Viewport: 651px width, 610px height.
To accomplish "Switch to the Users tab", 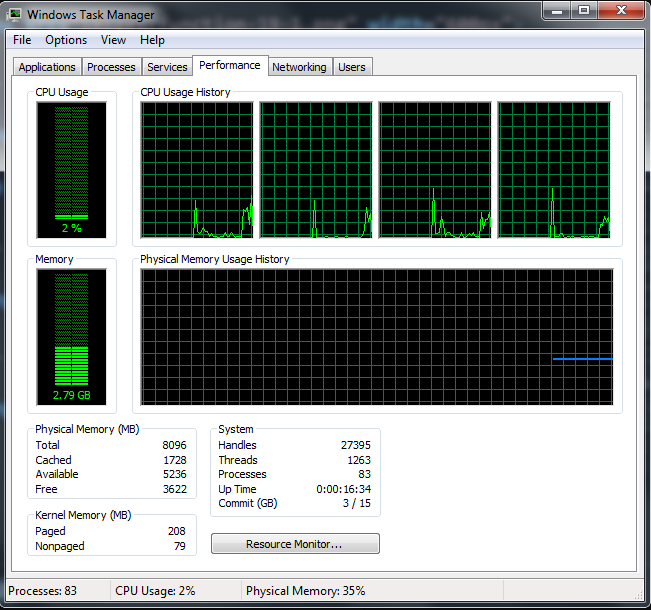I will [352, 67].
